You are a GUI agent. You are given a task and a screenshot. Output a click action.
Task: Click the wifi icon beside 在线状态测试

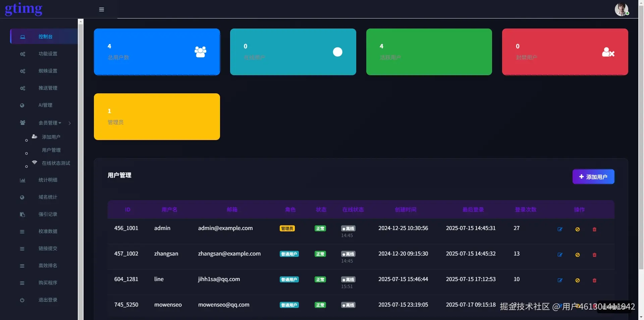35,163
